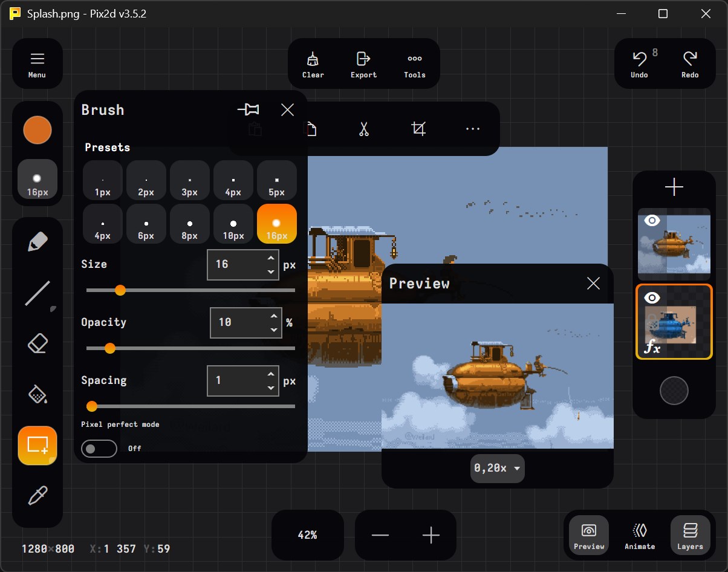Click the Size value input field
The image size is (728, 572).
[x=235, y=264]
